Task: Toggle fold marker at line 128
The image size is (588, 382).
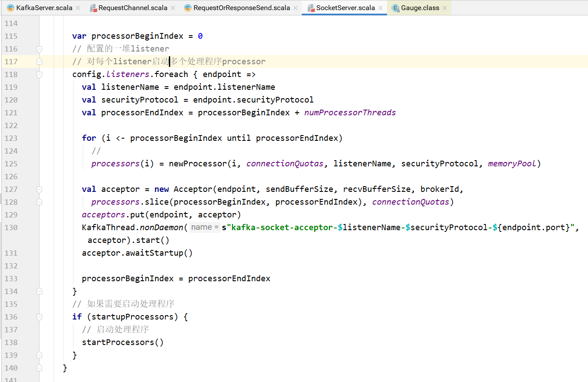Action: pyautogui.click(x=39, y=202)
